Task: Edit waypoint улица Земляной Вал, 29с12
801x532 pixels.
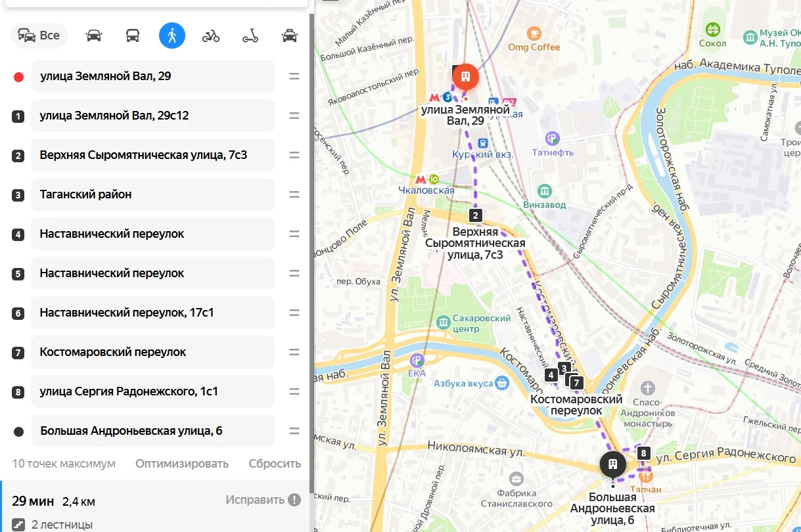Action: click(152, 116)
